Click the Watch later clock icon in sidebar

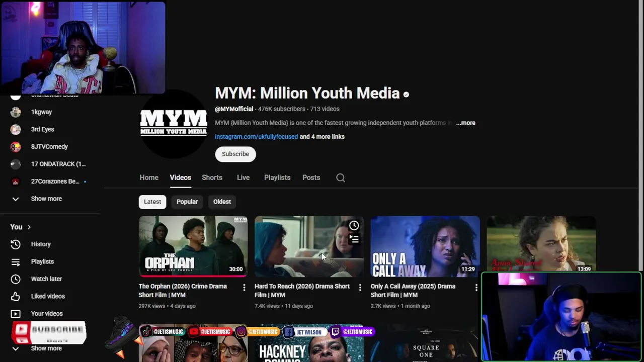point(16,279)
